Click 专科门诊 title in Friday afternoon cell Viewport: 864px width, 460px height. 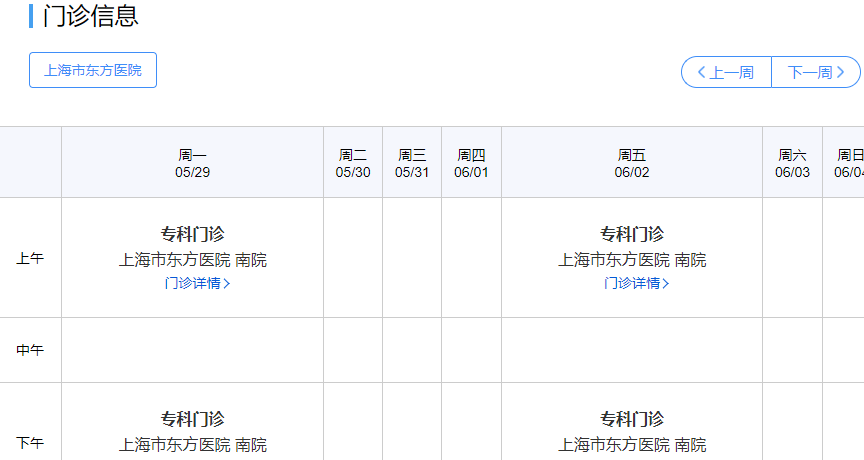(632, 419)
